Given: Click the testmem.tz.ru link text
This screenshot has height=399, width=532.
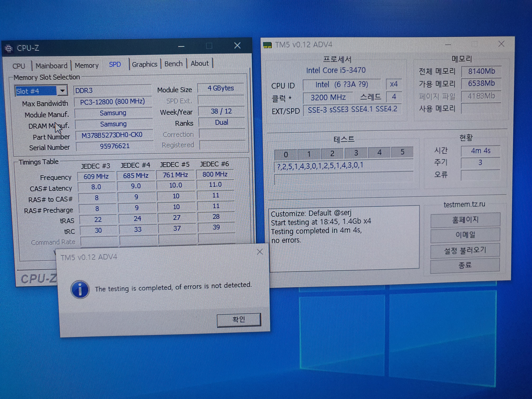Looking at the screenshot, I should pos(464,204).
